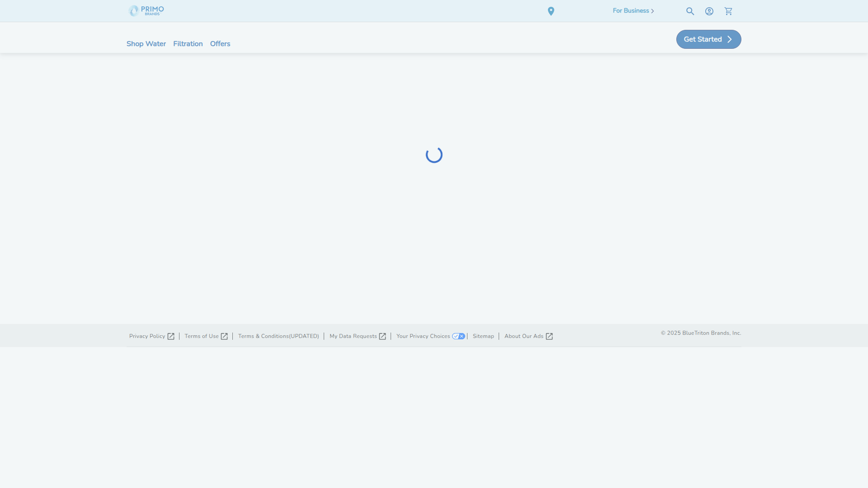This screenshot has width=868, height=488.
Task: Select the Offers navigation item
Action: 220,44
